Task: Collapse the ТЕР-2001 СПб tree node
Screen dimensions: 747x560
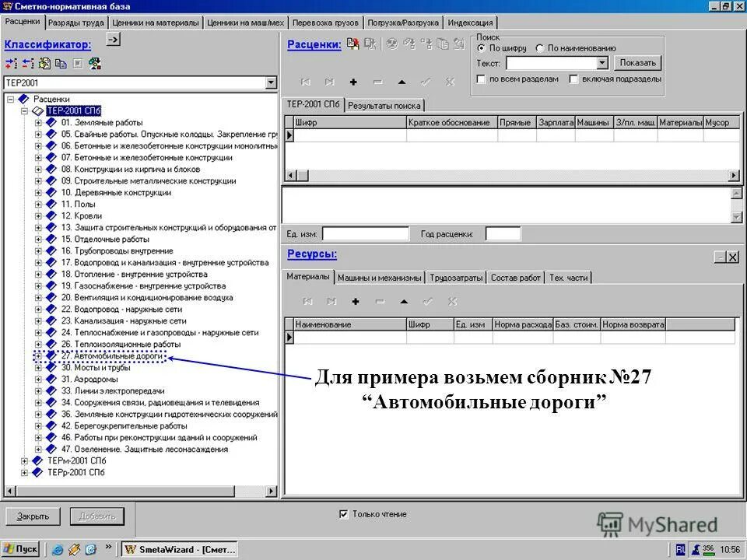Action: 24,111
